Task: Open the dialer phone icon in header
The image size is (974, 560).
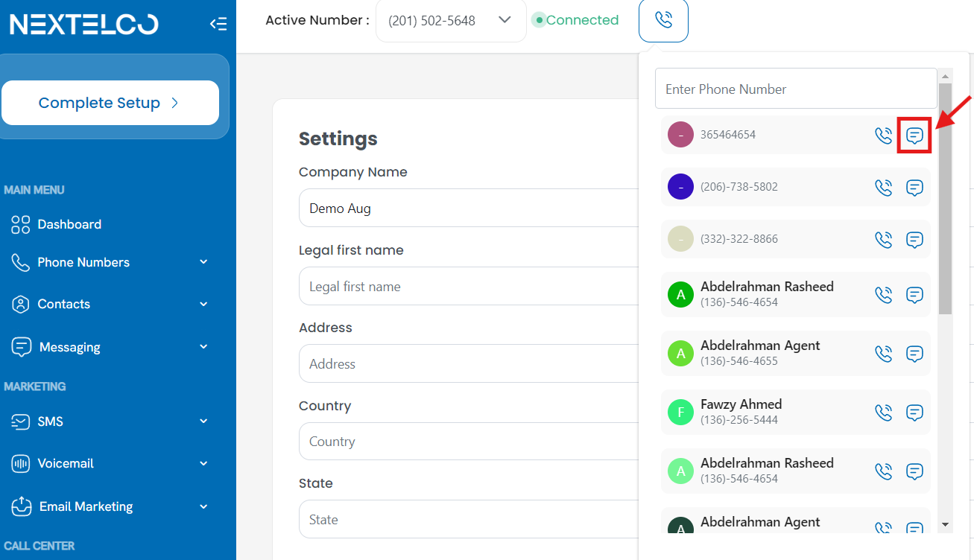Action: coord(663,21)
